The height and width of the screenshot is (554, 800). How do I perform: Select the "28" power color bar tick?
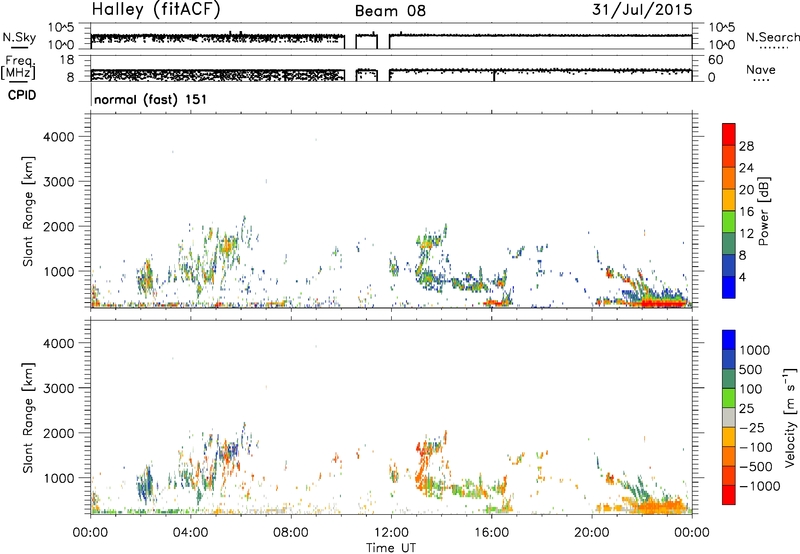[x=746, y=146]
